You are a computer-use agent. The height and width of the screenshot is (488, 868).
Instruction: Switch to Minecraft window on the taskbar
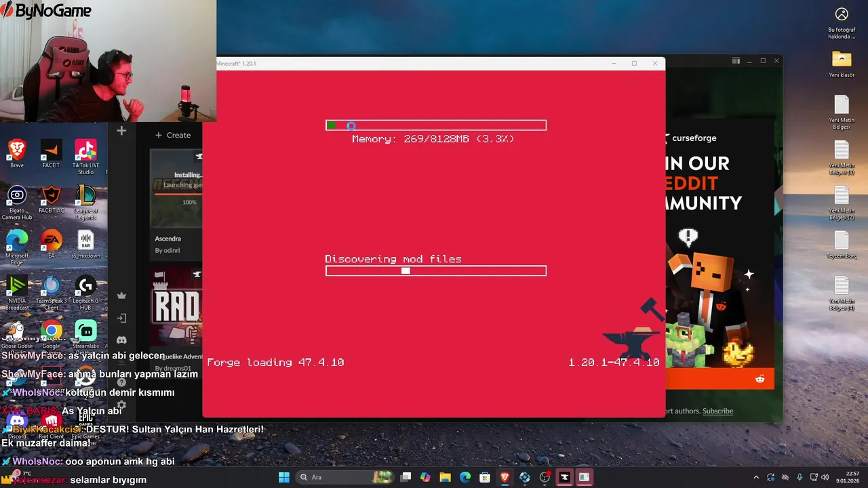[x=584, y=477]
